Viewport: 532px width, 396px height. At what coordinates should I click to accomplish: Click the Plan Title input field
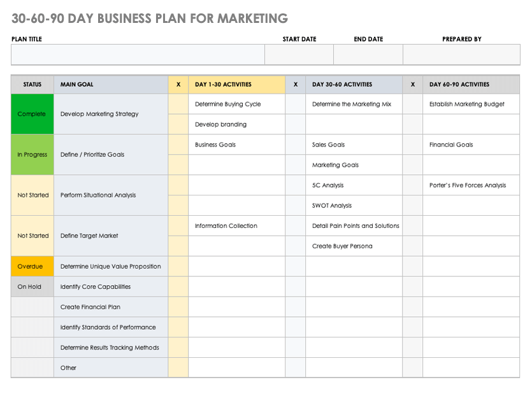[138, 55]
